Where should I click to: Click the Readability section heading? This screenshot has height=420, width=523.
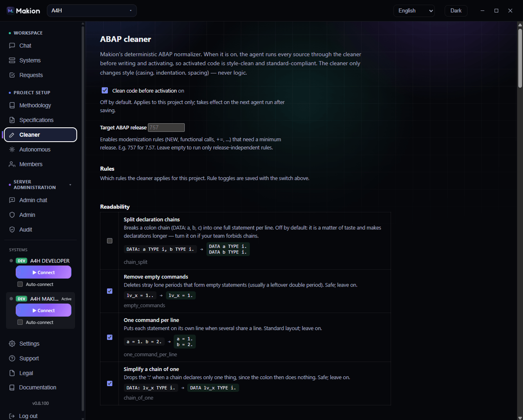point(115,207)
